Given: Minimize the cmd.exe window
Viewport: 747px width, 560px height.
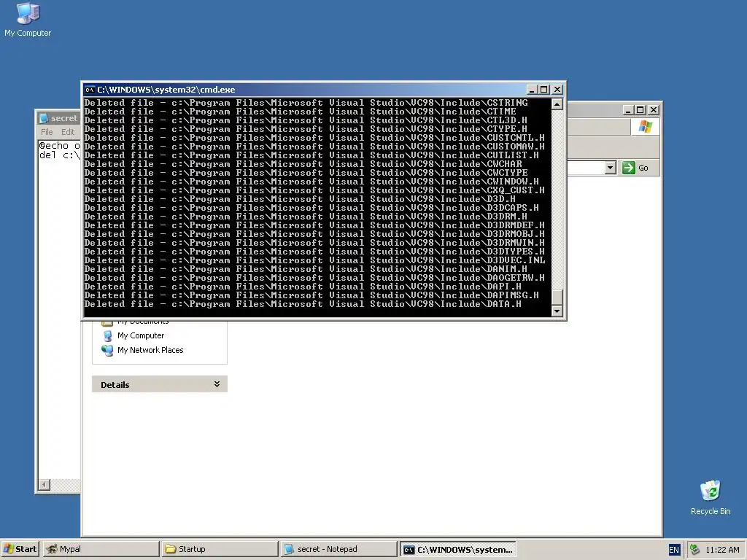Looking at the screenshot, I should (532, 90).
